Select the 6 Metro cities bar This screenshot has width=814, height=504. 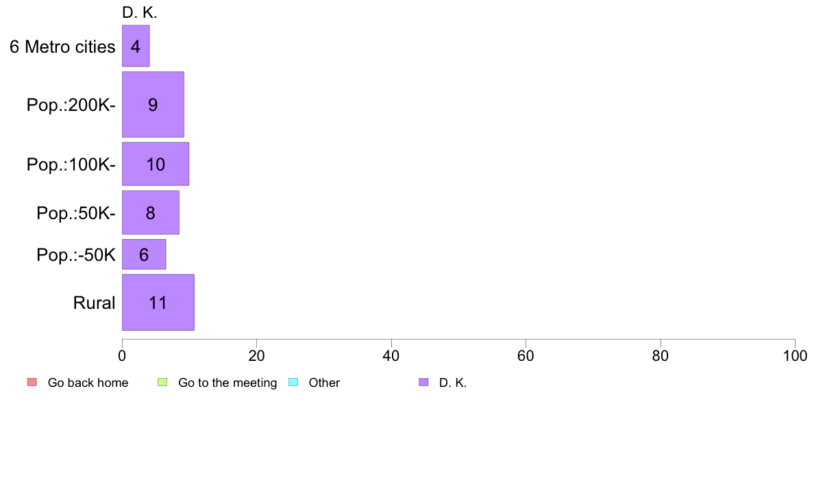coord(136,46)
